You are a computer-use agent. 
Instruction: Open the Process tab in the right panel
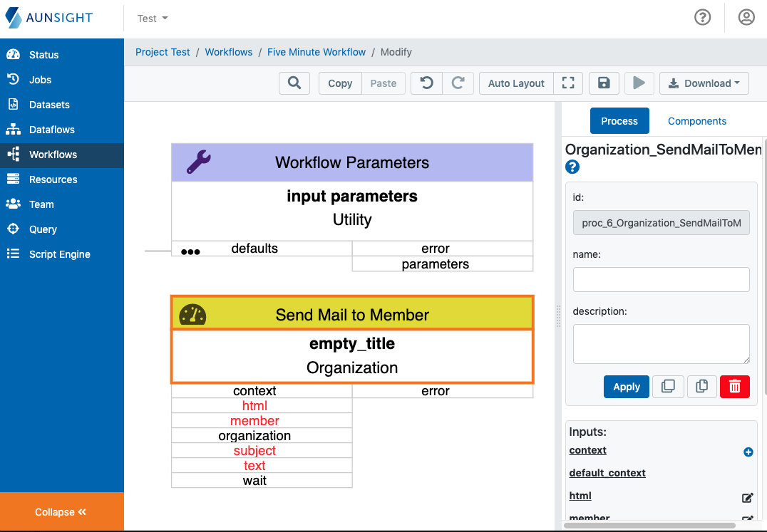coord(619,121)
